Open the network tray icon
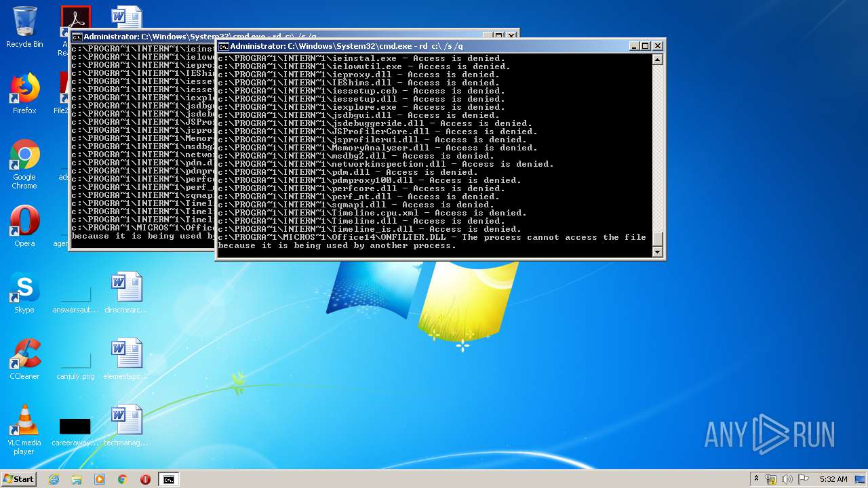This screenshot has width=868, height=488. point(771,479)
